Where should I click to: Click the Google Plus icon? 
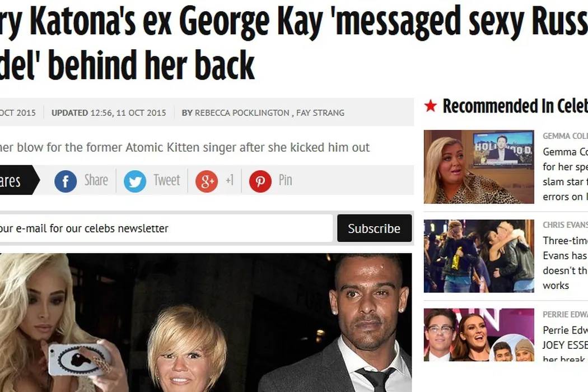(x=207, y=181)
